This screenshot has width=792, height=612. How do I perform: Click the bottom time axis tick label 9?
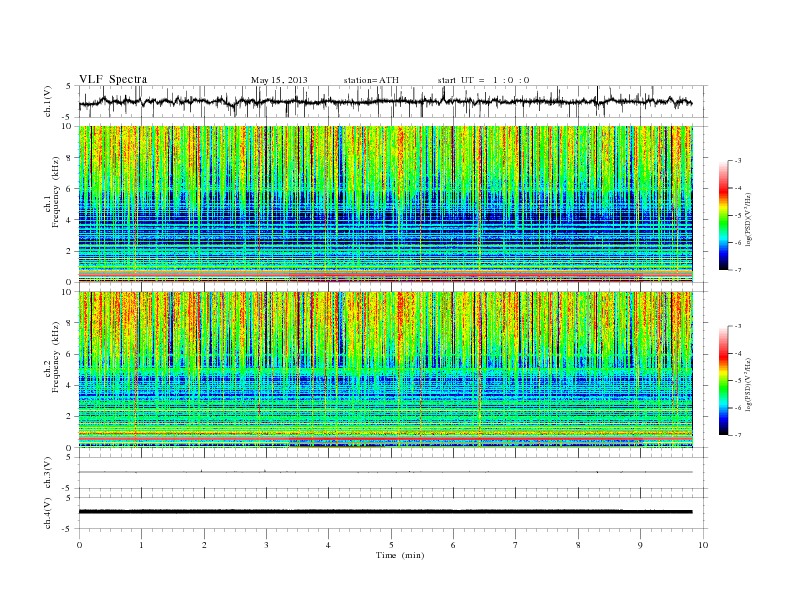(x=640, y=545)
